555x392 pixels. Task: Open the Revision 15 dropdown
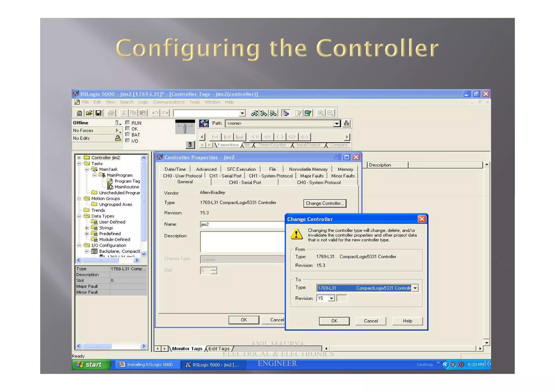coord(331,298)
